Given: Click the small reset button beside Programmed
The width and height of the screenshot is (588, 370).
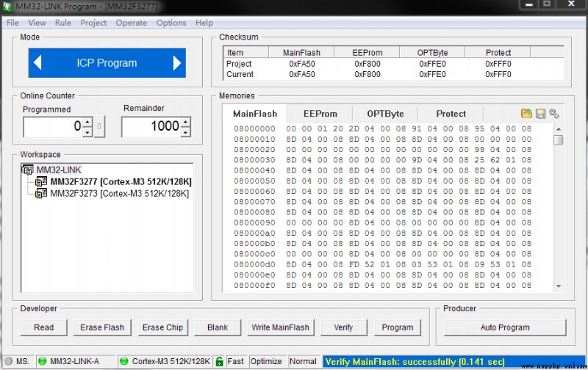Looking at the screenshot, I should pos(99,126).
